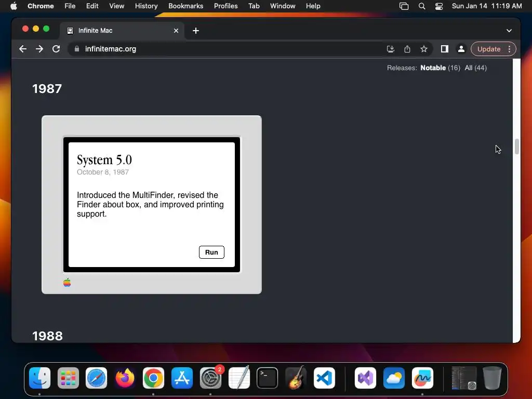Launch Firefox from the Dock
Screen dimensions: 532x399
pyautogui.click(x=125, y=378)
